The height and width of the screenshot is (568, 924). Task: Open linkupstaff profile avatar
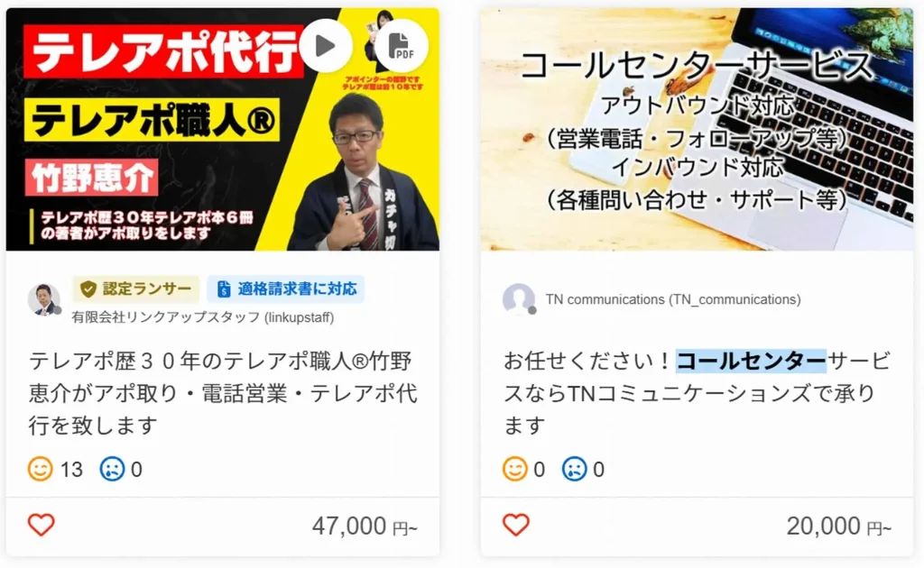point(44,299)
